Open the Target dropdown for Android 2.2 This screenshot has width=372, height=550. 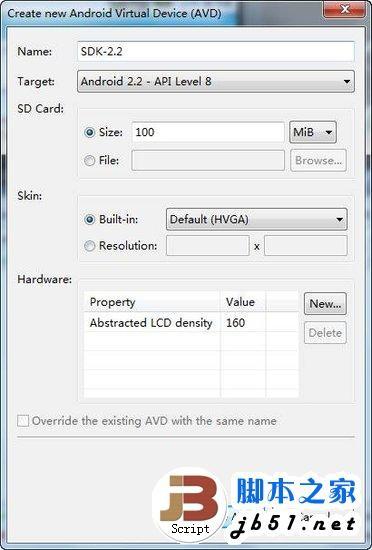pos(216,82)
